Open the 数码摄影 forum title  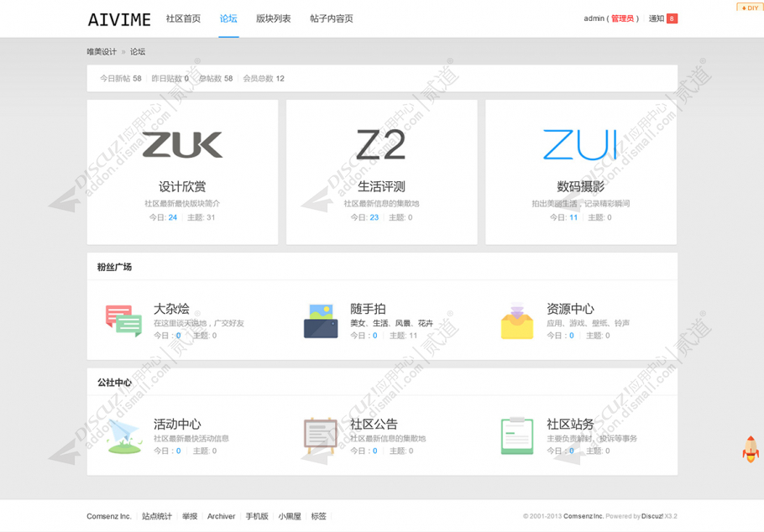tap(580, 186)
